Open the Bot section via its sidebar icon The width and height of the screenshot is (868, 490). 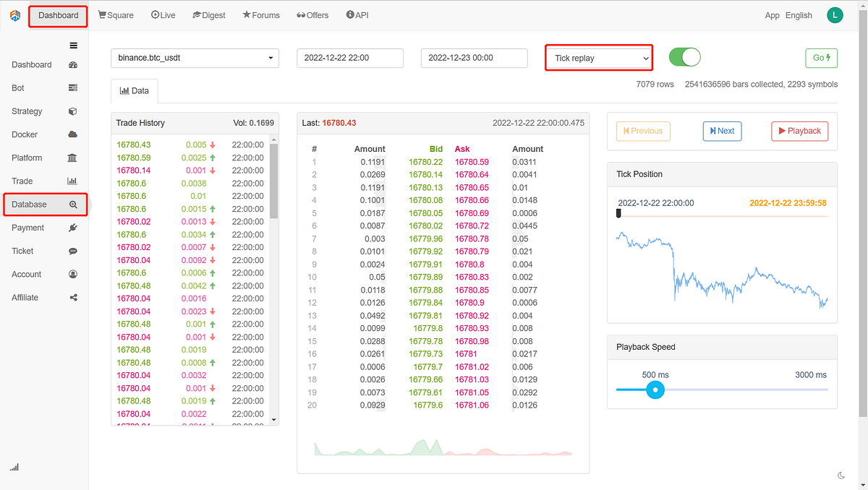pyautogui.click(x=73, y=87)
